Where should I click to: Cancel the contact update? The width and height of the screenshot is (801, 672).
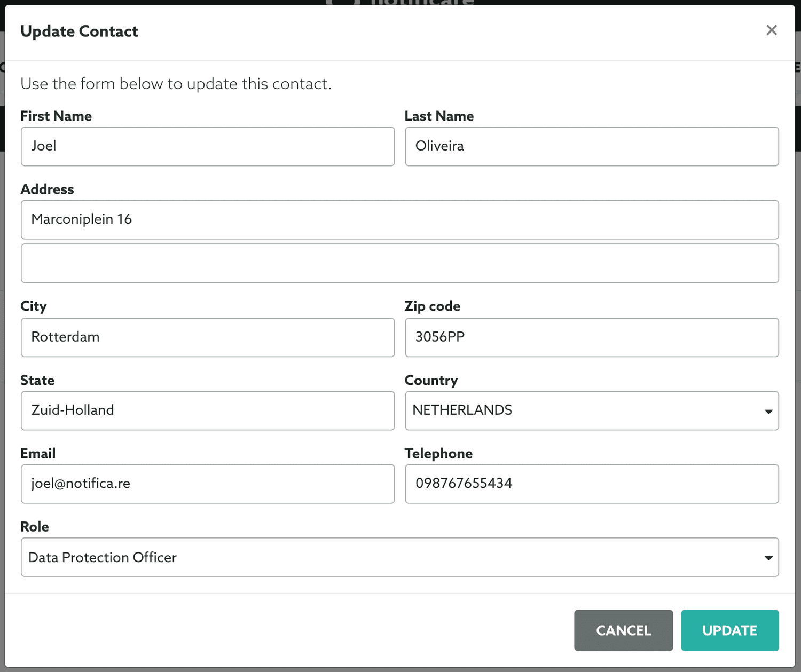click(623, 630)
